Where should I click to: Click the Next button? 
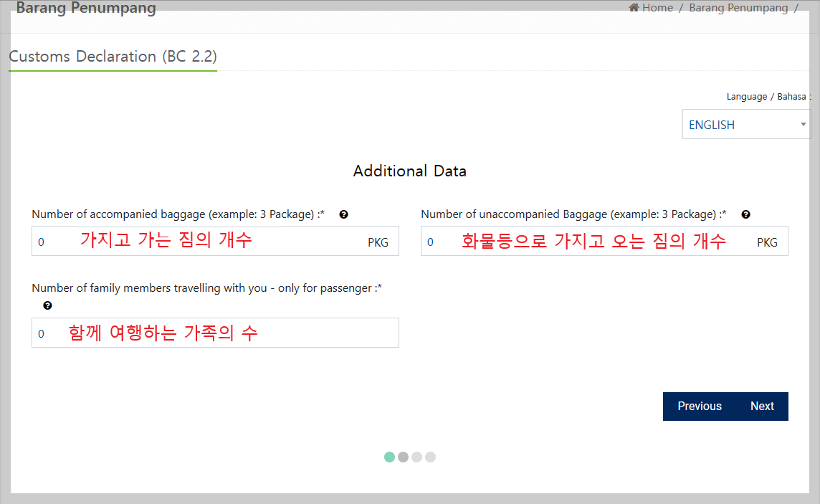coord(762,406)
